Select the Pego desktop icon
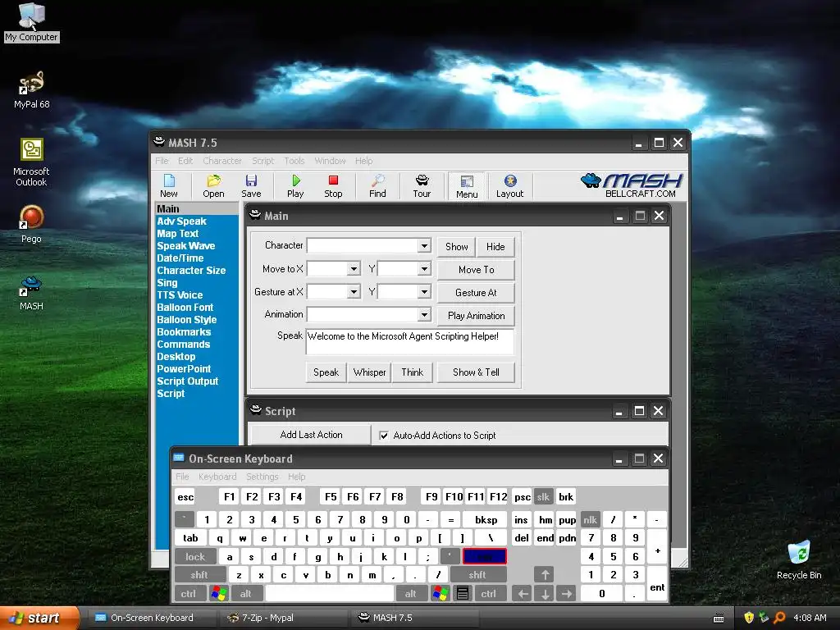Image resolution: width=840 pixels, height=630 pixels. coord(32,225)
